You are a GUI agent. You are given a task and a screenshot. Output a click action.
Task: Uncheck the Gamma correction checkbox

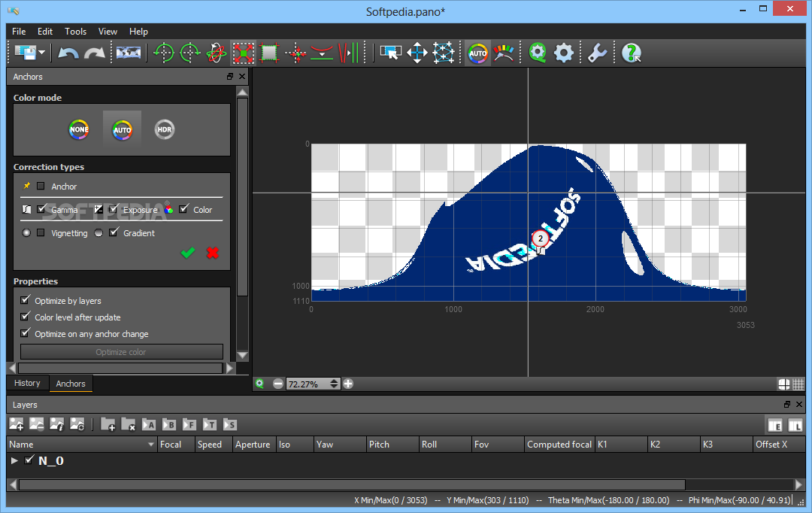click(x=41, y=209)
